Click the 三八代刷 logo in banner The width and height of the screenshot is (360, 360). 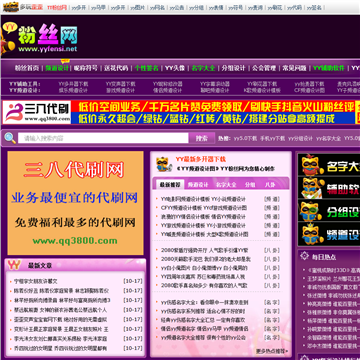click(x=37, y=112)
